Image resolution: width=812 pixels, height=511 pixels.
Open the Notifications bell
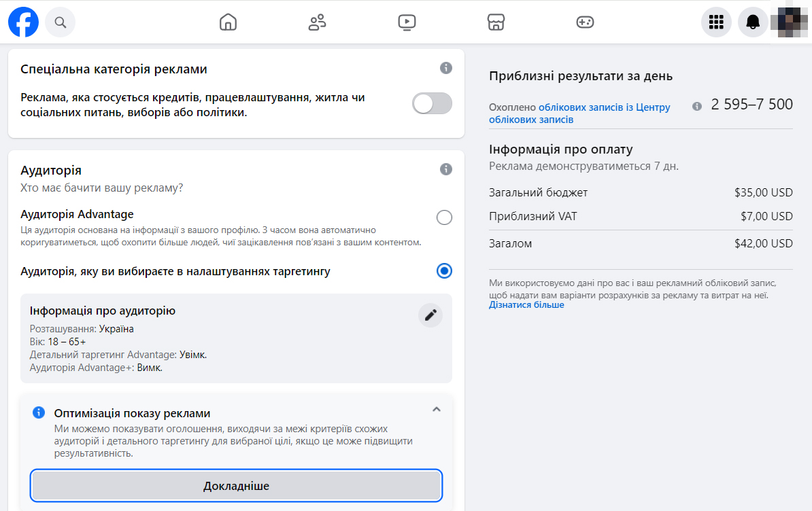(753, 21)
